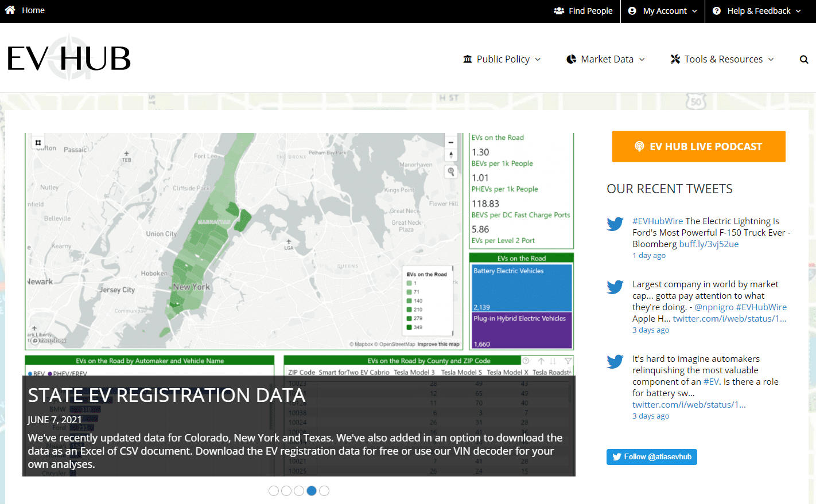Click the search magnifier icon

804,60
